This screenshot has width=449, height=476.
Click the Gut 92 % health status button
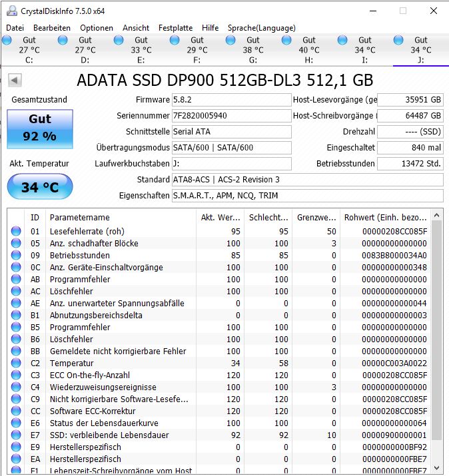(40, 129)
